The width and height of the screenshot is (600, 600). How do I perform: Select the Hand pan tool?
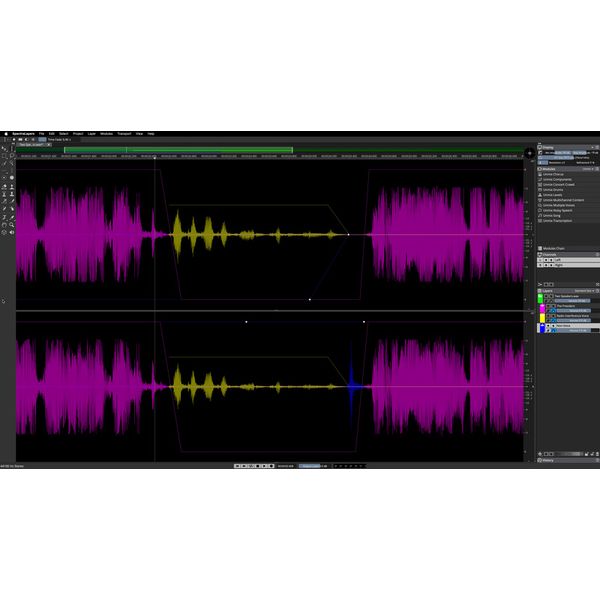[4, 225]
